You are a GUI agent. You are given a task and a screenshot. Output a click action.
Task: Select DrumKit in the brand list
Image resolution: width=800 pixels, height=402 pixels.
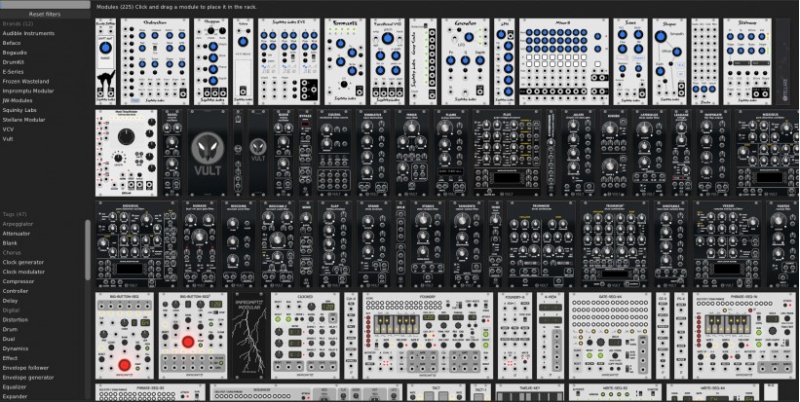coord(13,62)
